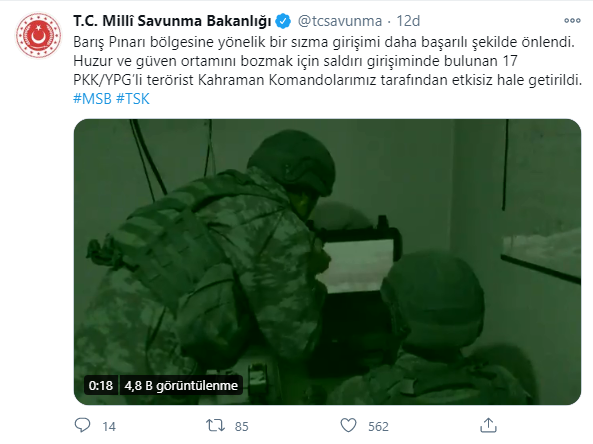This screenshot has height=444, width=593.
Task: Like the tweet with the heart icon
Action: tap(348, 425)
